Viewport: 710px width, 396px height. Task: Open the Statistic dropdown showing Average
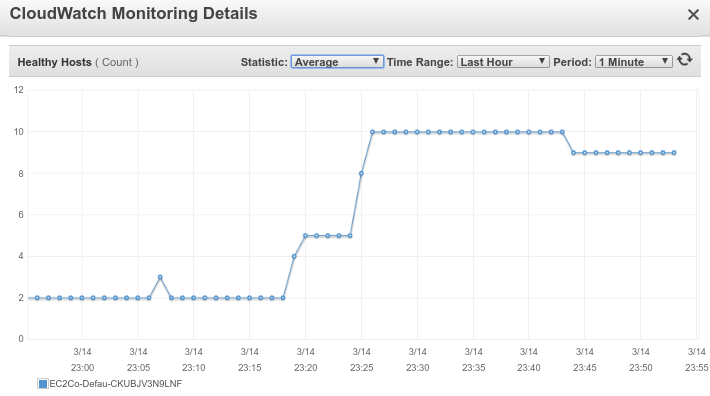tap(337, 62)
